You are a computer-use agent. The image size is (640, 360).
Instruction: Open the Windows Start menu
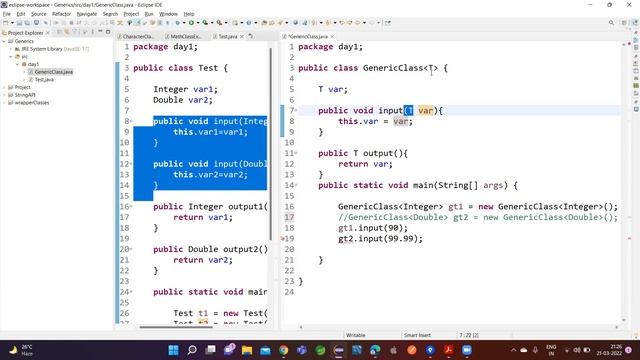[x=173, y=350]
